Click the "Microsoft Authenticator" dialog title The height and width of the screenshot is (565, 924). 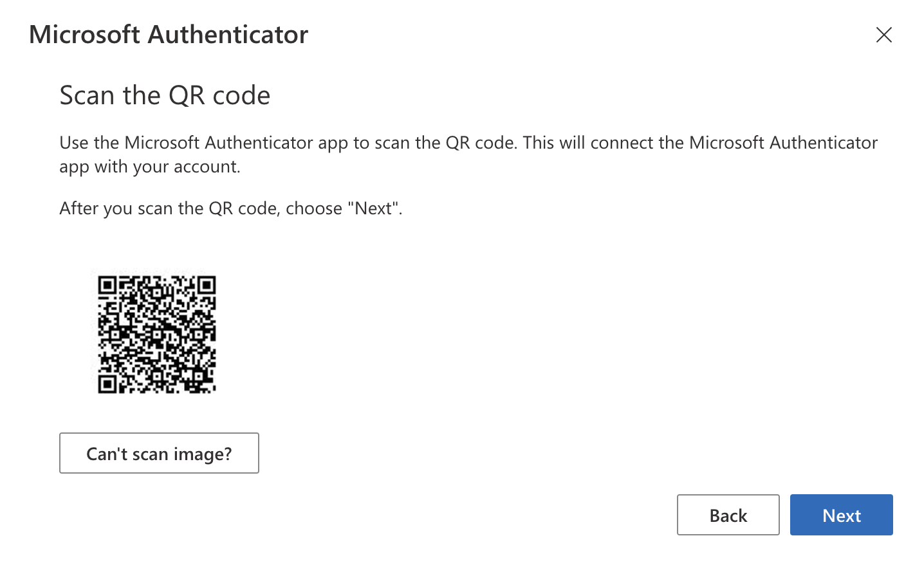click(x=169, y=35)
